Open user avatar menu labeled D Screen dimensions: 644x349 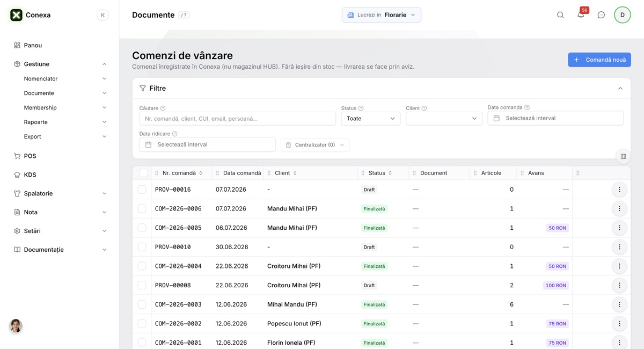[623, 15]
